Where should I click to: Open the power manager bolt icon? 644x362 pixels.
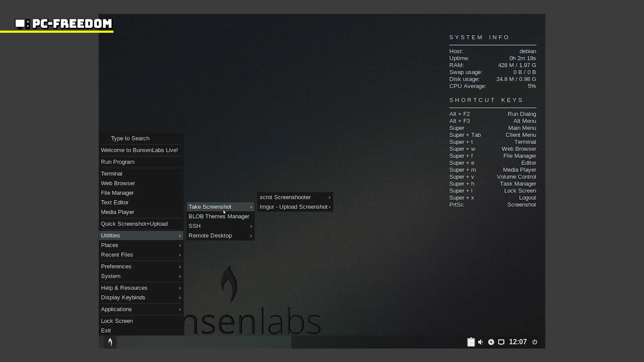click(491, 342)
